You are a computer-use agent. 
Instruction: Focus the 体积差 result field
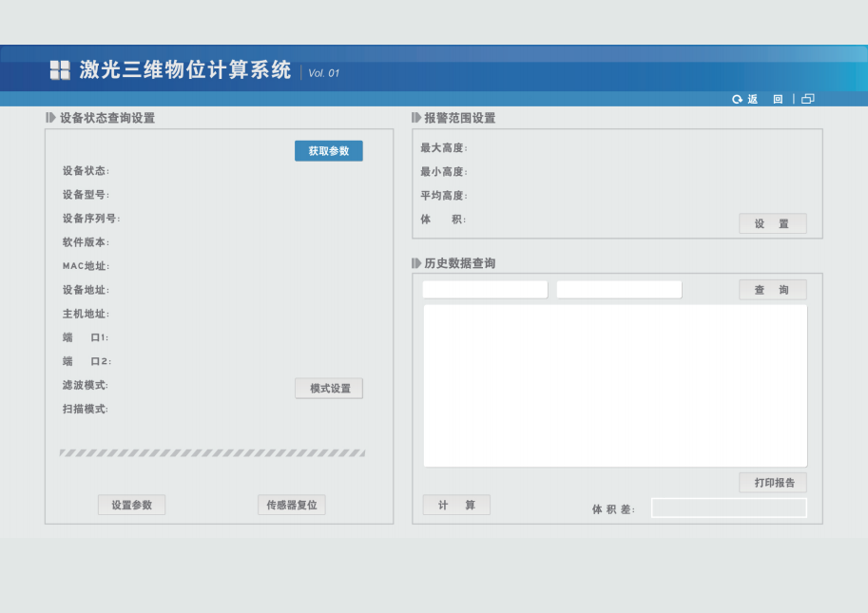coord(728,508)
